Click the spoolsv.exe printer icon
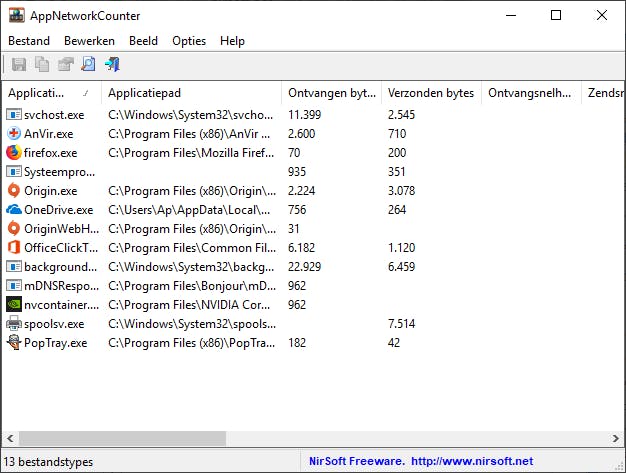Screen dimensions: 626x473 [x=14, y=324]
